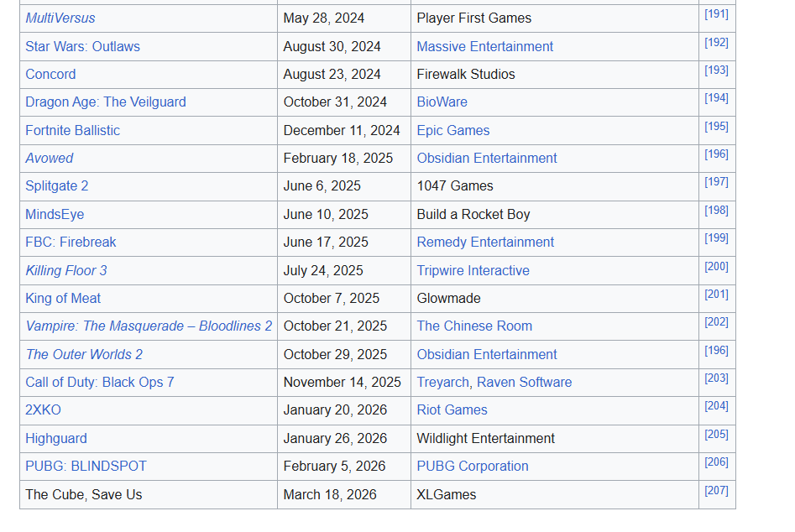This screenshot has width=795, height=532.
Task: Select the "Player First Games" cell text
Action: (474, 18)
